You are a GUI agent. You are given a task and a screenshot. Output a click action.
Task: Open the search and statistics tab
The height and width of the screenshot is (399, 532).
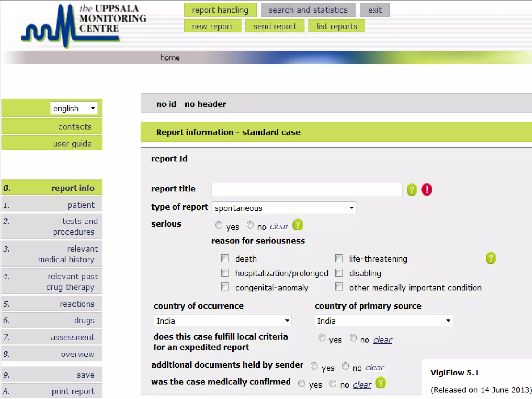pos(308,10)
